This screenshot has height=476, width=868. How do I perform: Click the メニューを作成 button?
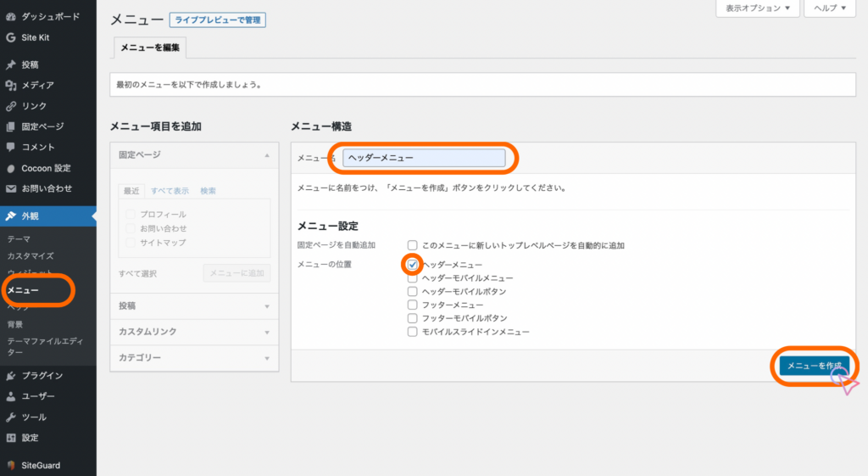(814, 366)
